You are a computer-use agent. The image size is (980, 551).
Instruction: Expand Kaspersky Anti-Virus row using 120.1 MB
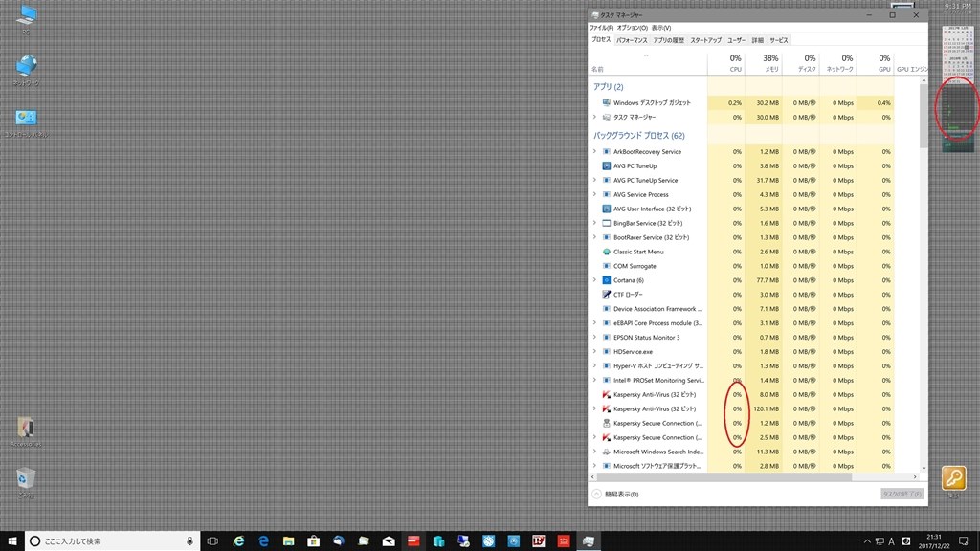coord(594,408)
